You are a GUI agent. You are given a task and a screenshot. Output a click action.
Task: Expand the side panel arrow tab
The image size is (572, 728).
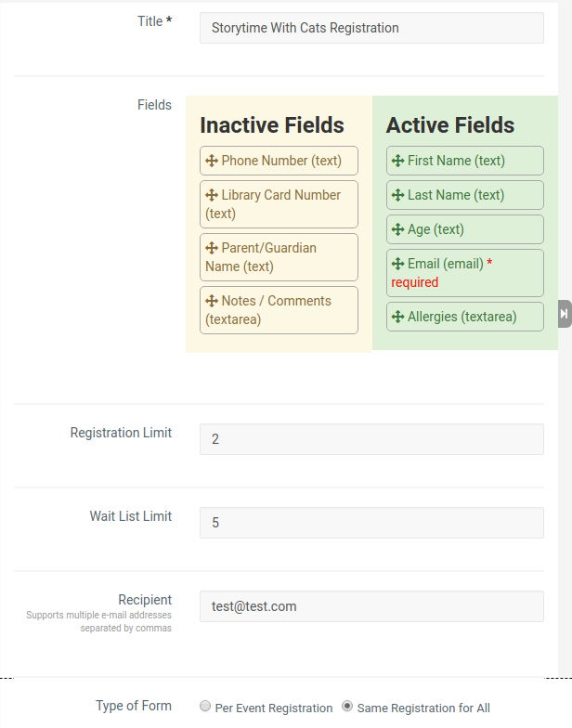(565, 314)
